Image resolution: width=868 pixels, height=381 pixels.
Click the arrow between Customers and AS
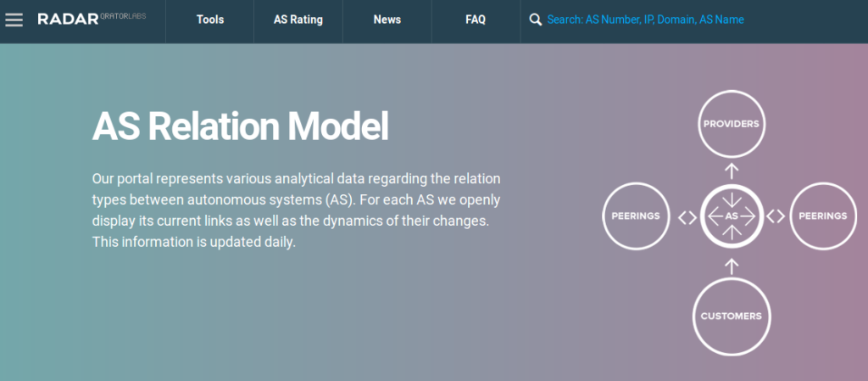pos(732,266)
